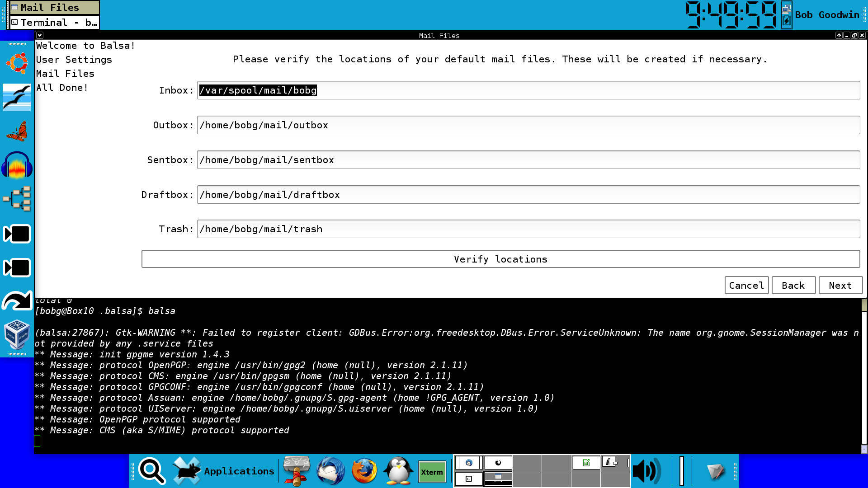
Task: Click the terminal window's vertical scrollbar
Action: pyautogui.click(x=864, y=376)
